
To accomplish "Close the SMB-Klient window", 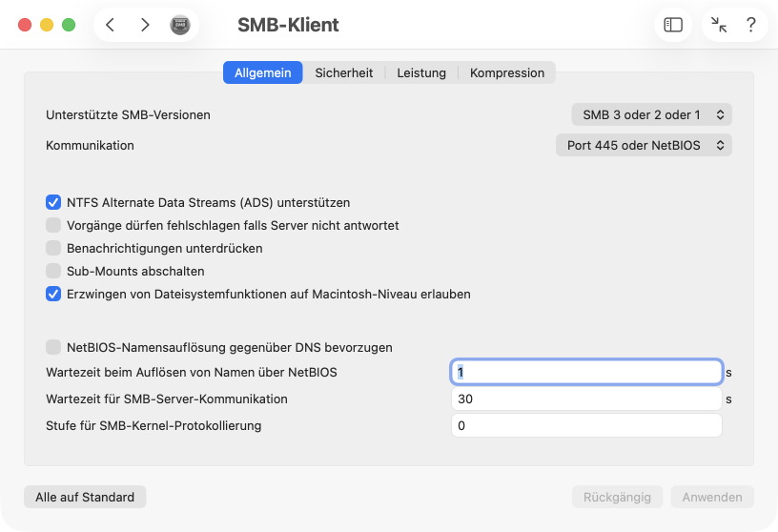I will pos(25,25).
